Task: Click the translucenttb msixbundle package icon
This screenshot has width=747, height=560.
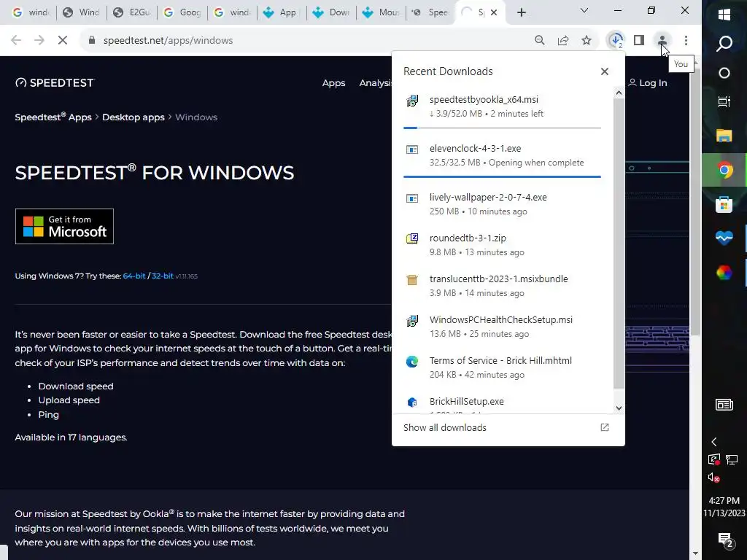Action: [x=412, y=280]
